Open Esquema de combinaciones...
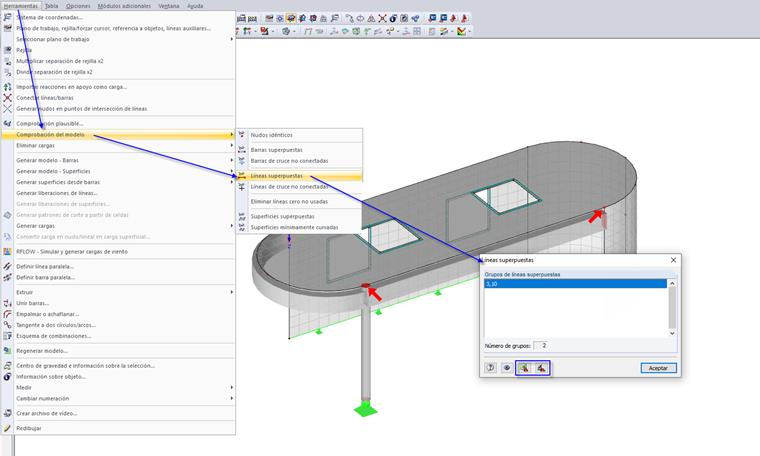 (118, 336)
